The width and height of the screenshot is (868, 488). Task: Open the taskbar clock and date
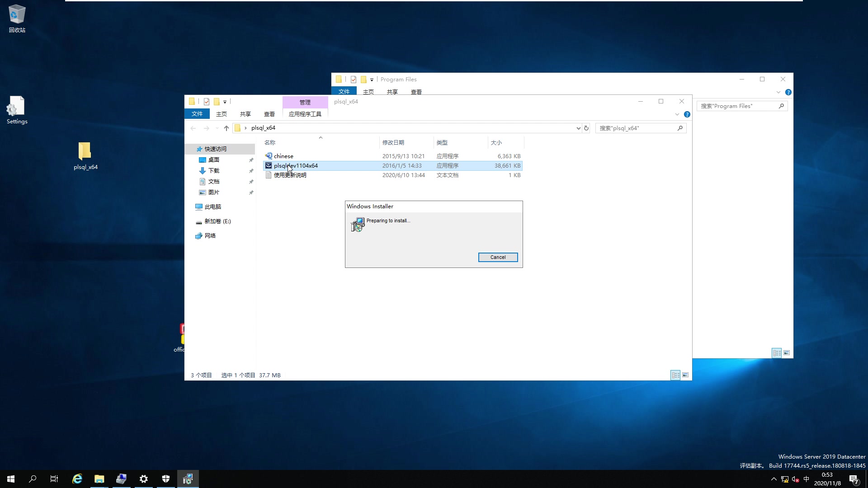tap(827, 479)
